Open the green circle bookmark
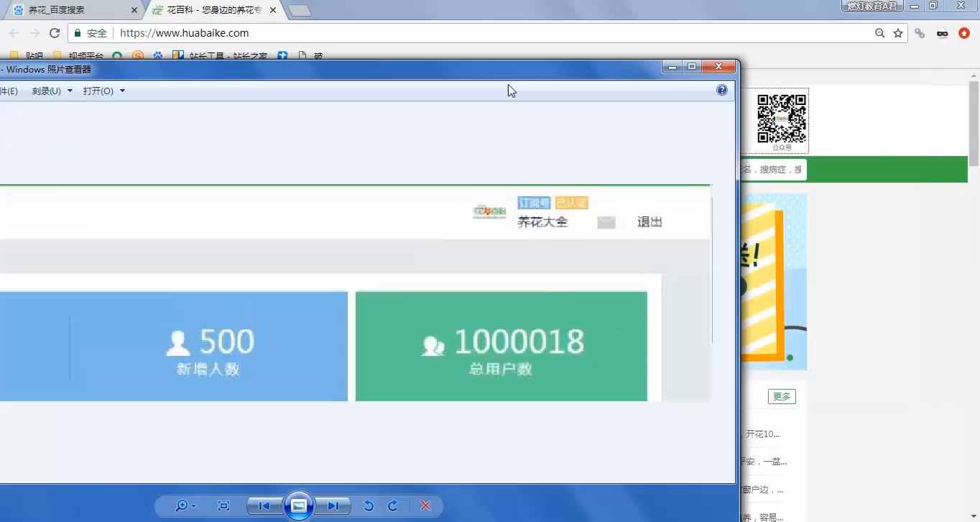 (117, 55)
